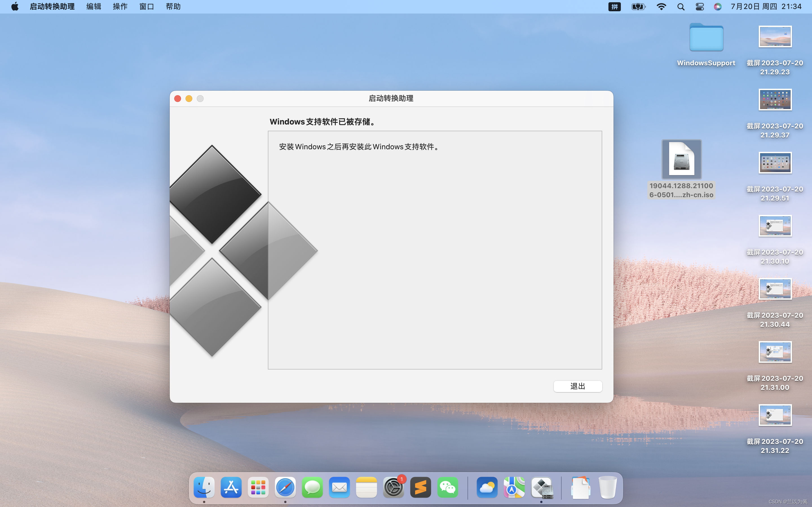Open the input method menu
The image size is (812, 507).
click(614, 7)
